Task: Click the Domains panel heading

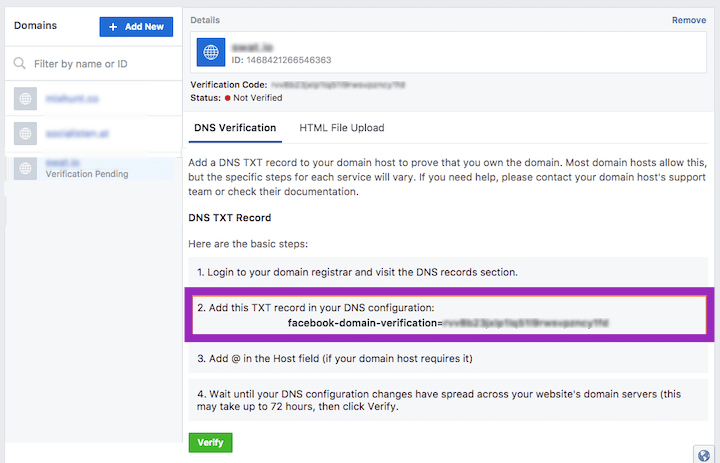Action: [x=35, y=25]
